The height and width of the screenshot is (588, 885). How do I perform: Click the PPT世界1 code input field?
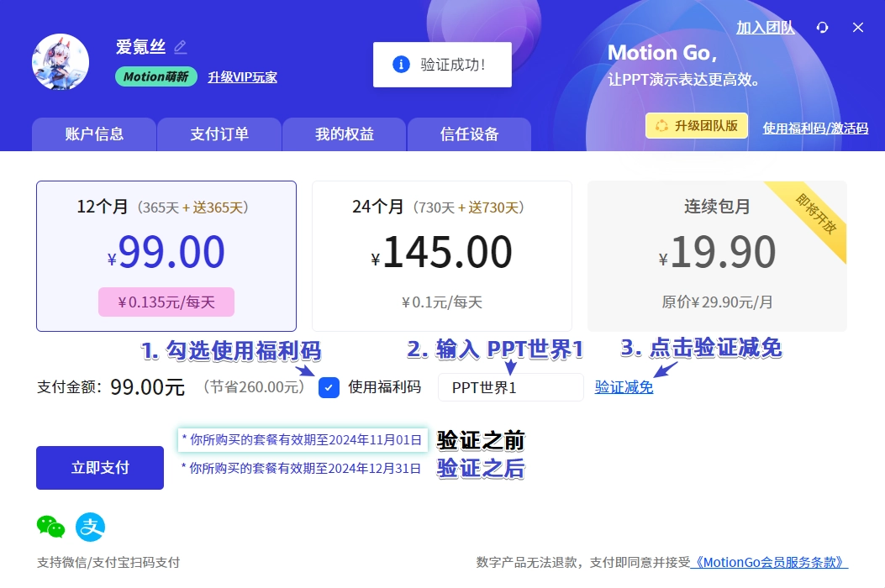(510, 387)
